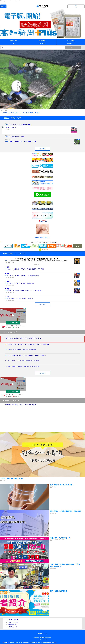Open the 政治 category heading
85x644 pixels.
point(7,274)
